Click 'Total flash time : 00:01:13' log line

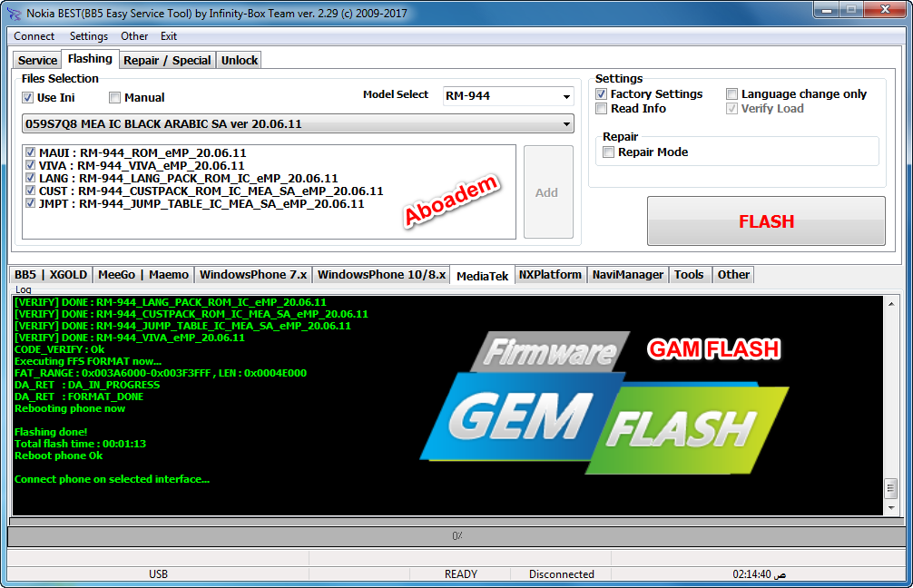click(81, 444)
